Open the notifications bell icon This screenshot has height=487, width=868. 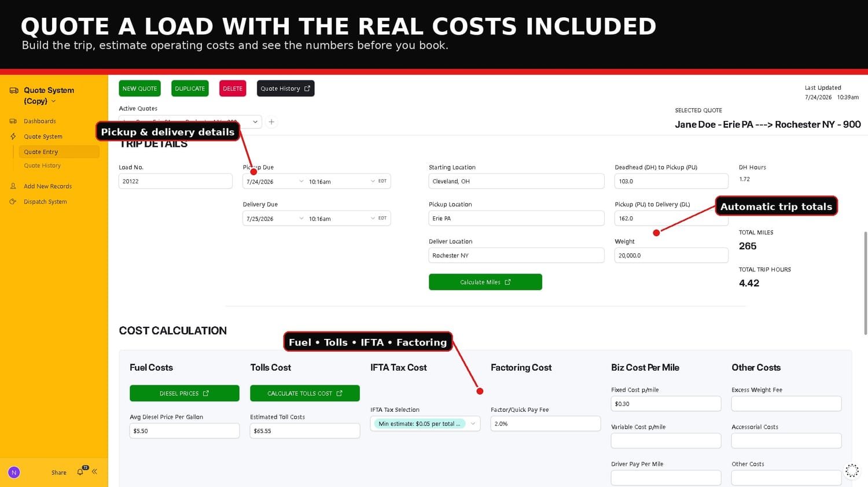click(80, 472)
